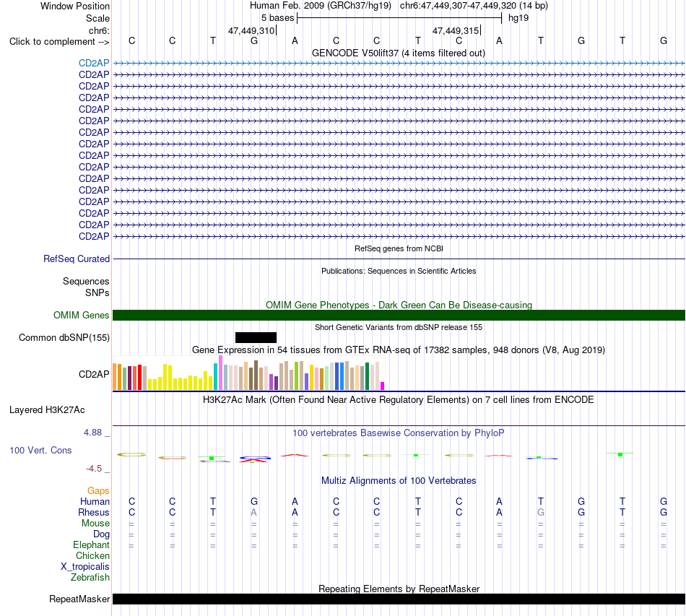Click the RepeatMasker track label
Image resolution: width=686 pixels, height=616 pixels.
click(x=79, y=599)
